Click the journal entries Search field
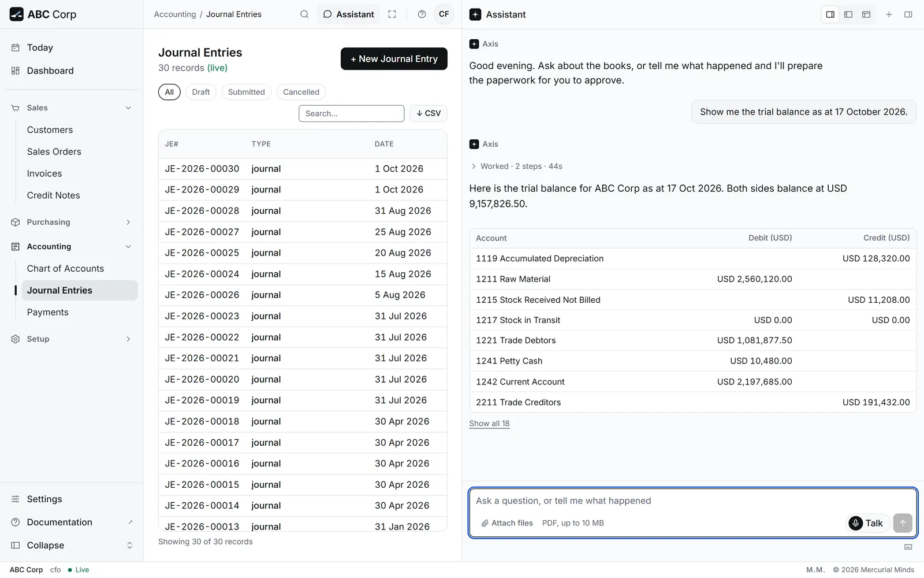Viewport: 924px width, 578px height. click(351, 113)
